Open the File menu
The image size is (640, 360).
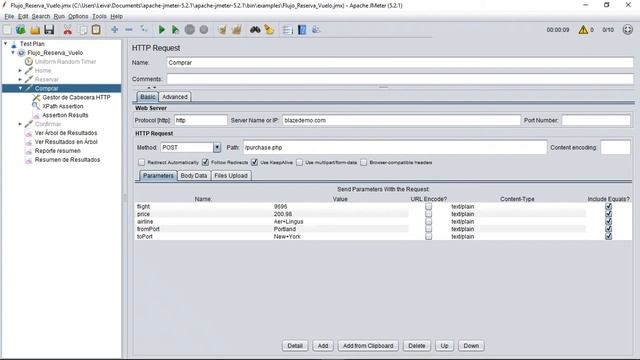tap(9, 16)
